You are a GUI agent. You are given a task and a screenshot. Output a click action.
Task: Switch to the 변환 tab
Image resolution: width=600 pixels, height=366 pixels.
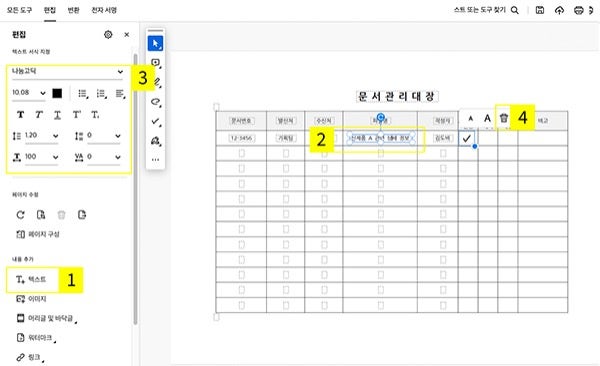(73, 10)
